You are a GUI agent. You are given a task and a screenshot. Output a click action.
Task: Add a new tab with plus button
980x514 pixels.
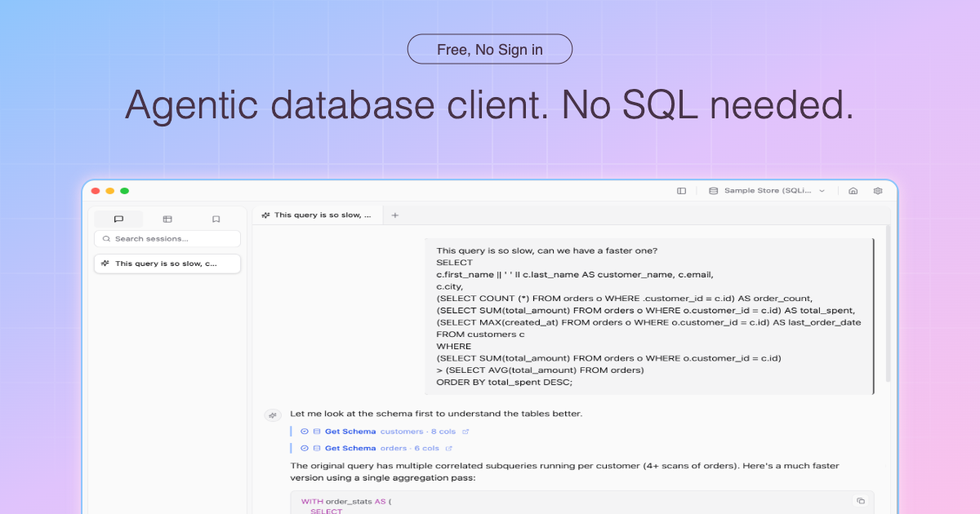click(395, 215)
